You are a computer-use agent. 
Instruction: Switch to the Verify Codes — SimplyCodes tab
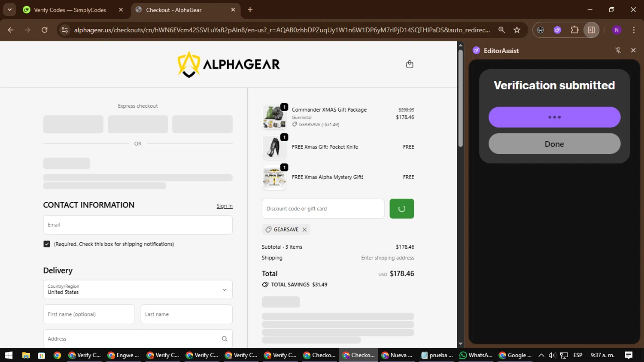(70, 10)
